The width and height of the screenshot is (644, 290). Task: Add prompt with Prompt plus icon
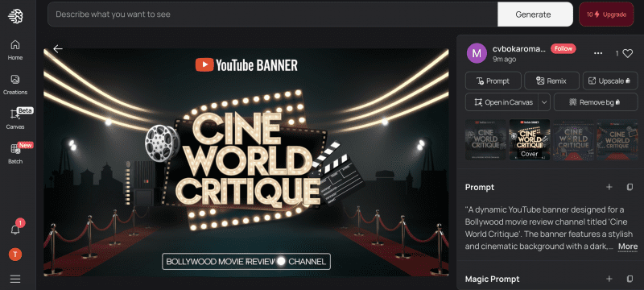point(609,187)
